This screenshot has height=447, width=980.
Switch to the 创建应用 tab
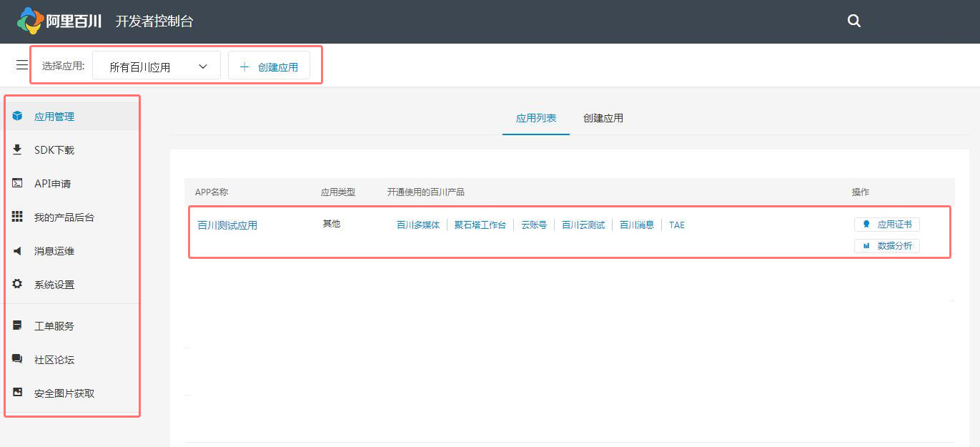(x=603, y=118)
